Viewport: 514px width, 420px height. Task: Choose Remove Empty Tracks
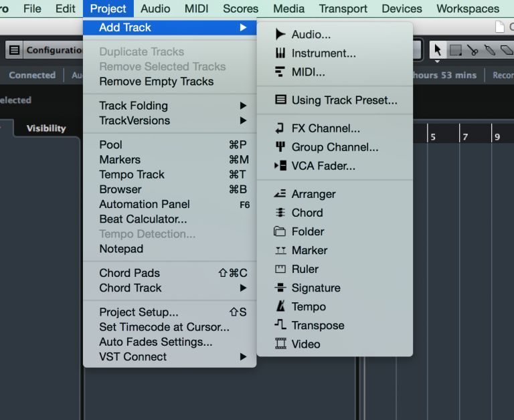(x=169, y=81)
